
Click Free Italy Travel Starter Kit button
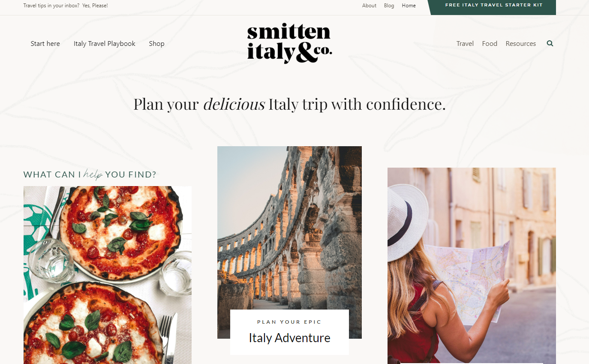pyautogui.click(x=494, y=6)
